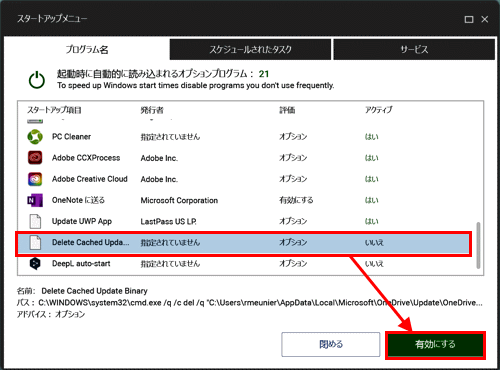Click the Delete Cached Update file icon
Image resolution: width=500 pixels, height=370 pixels.
[x=35, y=242]
